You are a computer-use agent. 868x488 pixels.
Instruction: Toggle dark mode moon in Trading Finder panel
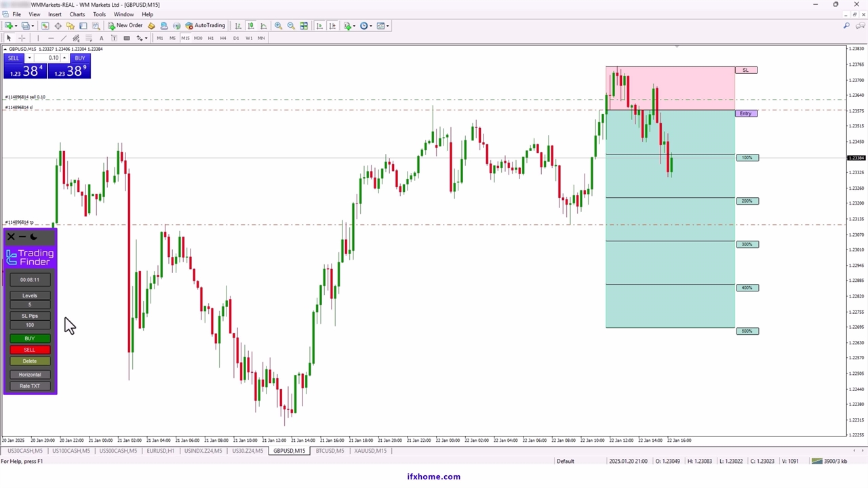(x=34, y=237)
